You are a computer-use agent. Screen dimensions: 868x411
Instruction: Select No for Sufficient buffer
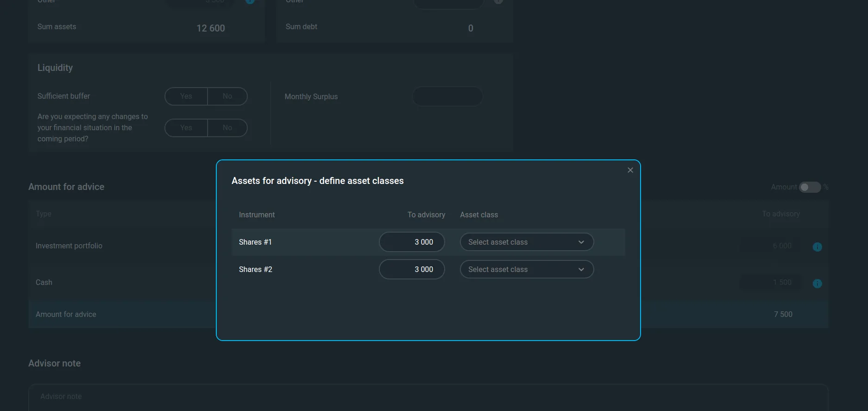point(227,96)
